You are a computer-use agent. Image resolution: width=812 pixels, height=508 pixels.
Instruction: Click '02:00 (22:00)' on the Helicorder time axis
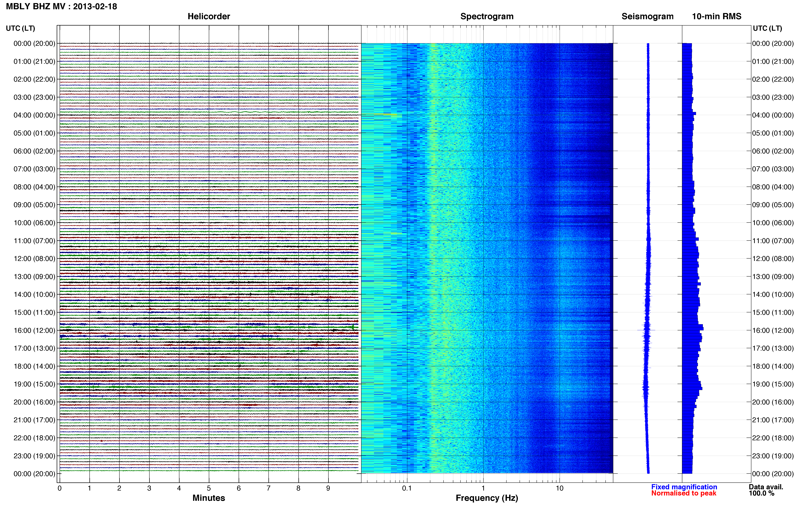[35, 79]
